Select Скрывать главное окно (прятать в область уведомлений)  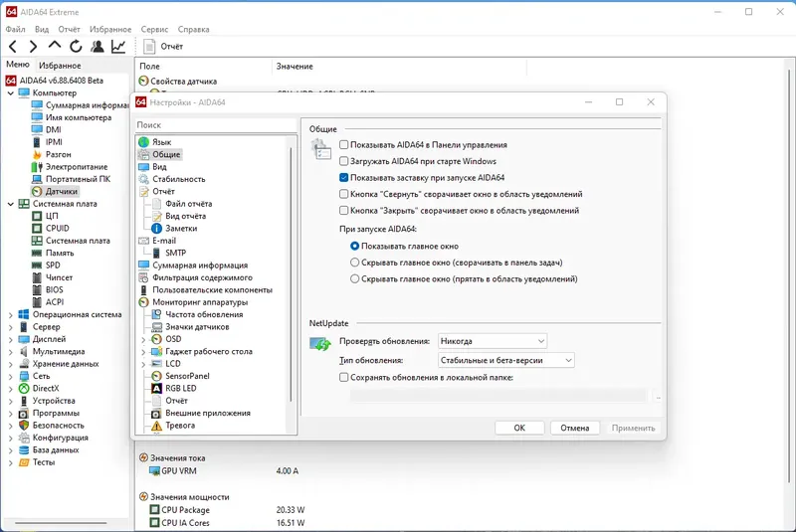(355, 279)
